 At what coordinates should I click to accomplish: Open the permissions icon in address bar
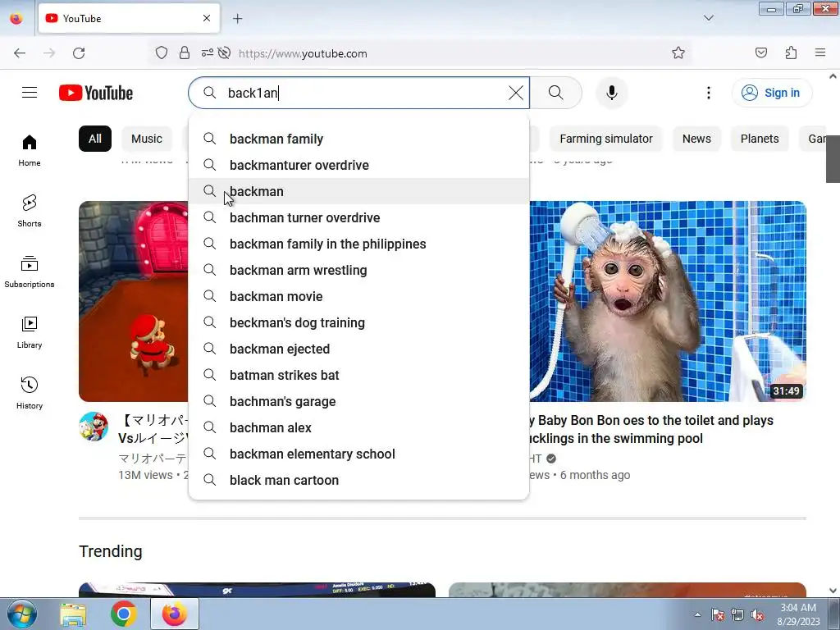tap(207, 53)
